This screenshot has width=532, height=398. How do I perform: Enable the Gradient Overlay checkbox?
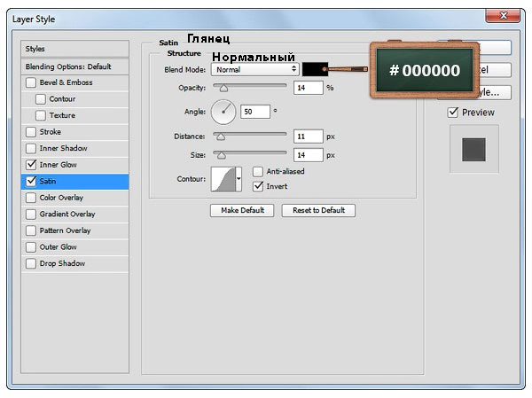31,215
